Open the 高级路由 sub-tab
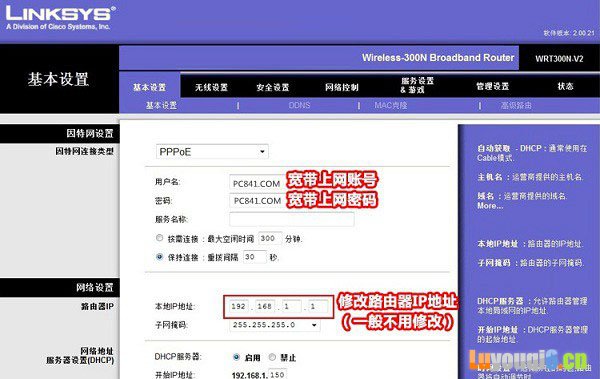The image size is (600, 379). (516, 105)
